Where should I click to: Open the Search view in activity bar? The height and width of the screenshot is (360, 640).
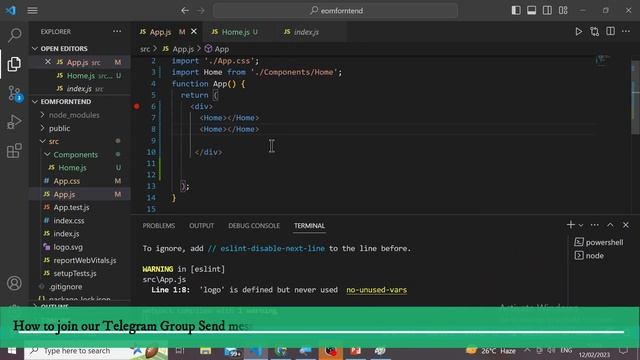click(15, 35)
